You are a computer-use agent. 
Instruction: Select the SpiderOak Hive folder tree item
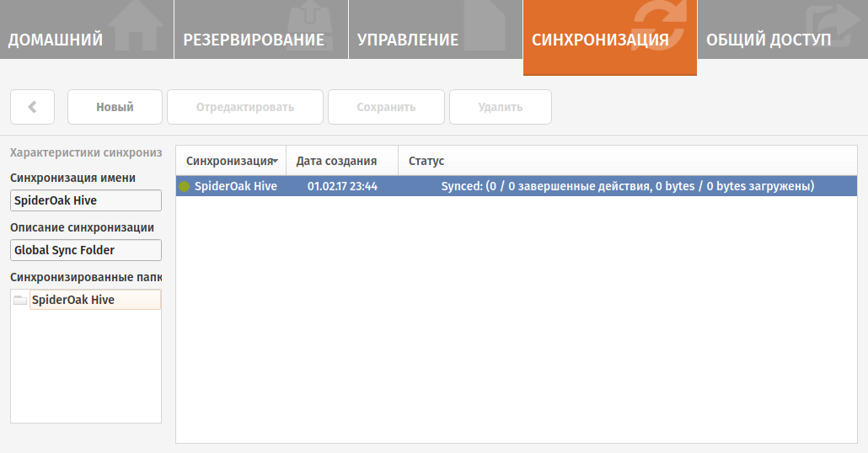click(x=95, y=300)
